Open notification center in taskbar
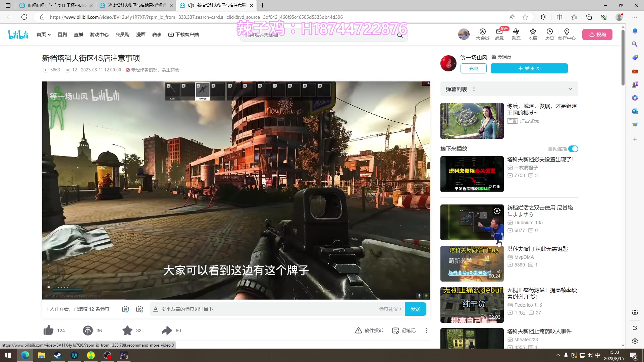 [x=634, y=355]
